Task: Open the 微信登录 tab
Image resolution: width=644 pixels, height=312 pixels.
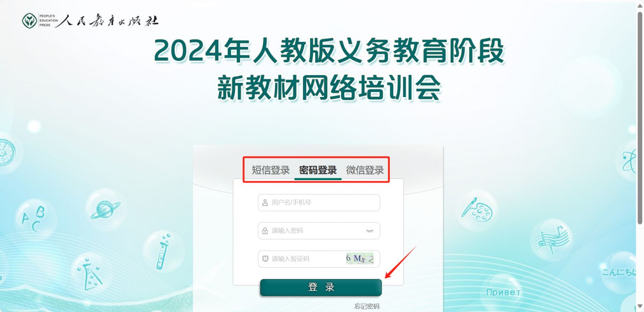Action: (x=365, y=170)
